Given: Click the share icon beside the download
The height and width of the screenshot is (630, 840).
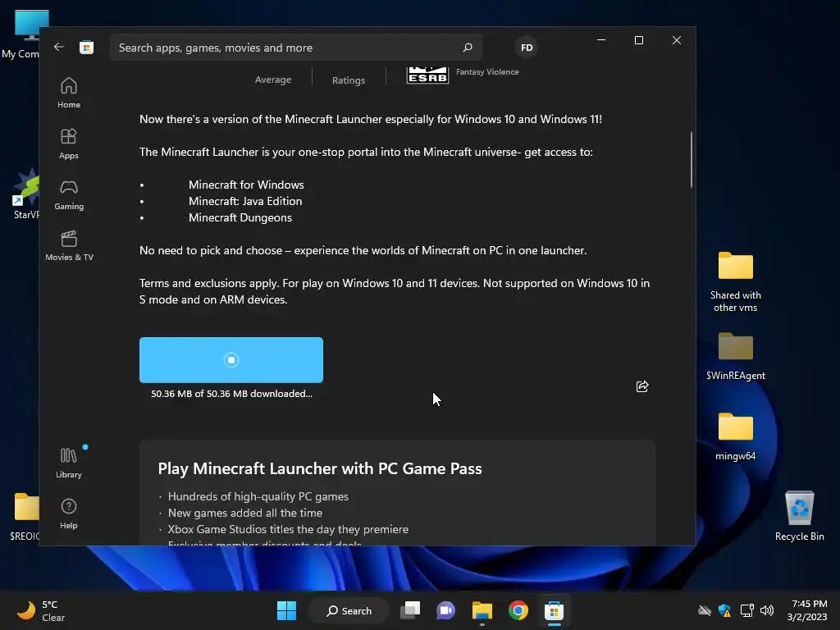Looking at the screenshot, I should 642,386.
